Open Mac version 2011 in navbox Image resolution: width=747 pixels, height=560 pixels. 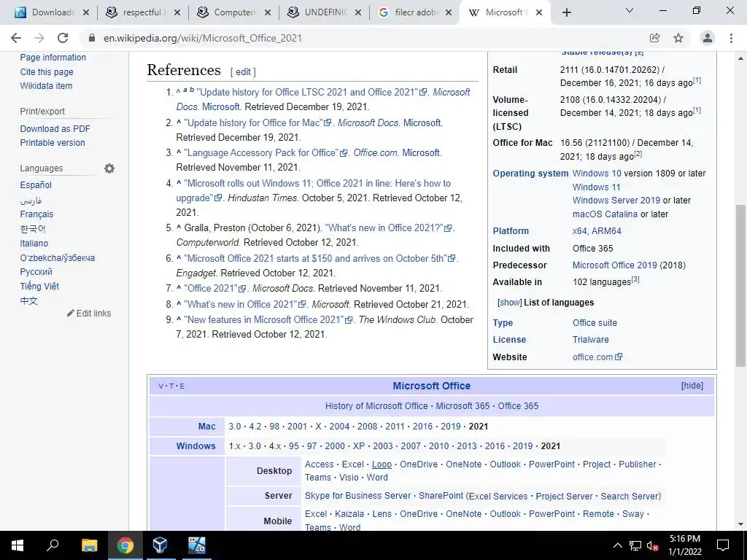[395, 426]
